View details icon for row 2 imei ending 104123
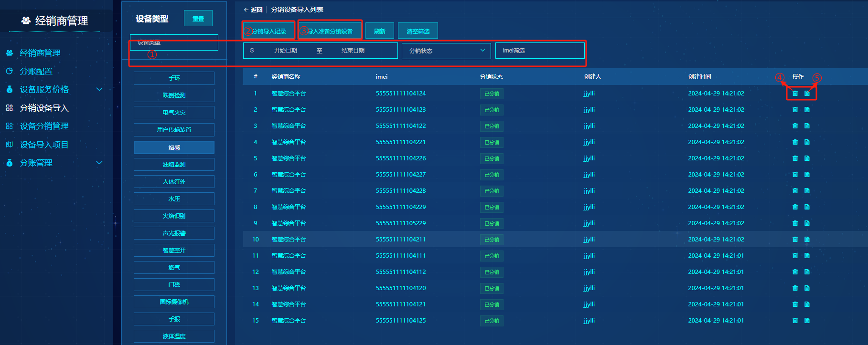The width and height of the screenshot is (868, 345). coord(807,110)
